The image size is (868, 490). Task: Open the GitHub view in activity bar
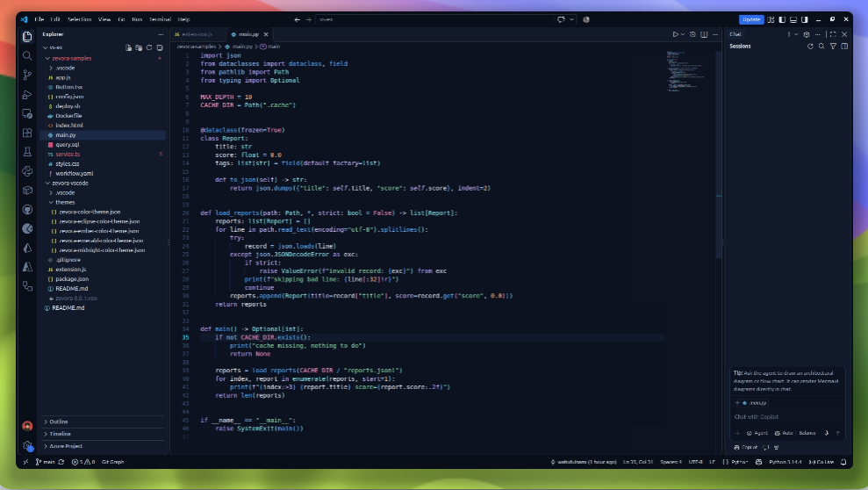pyautogui.click(x=27, y=209)
